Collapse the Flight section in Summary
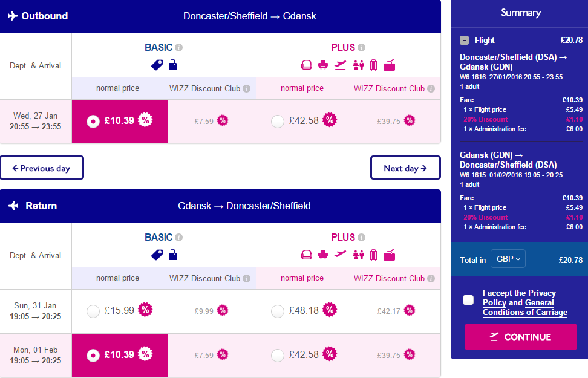This screenshot has height=378, width=588. (x=464, y=41)
